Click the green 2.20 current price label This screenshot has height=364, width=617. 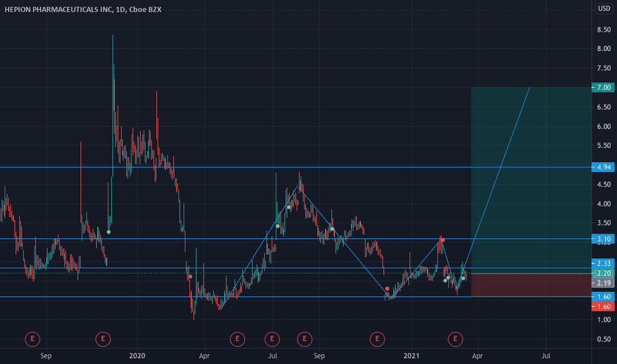603,273
